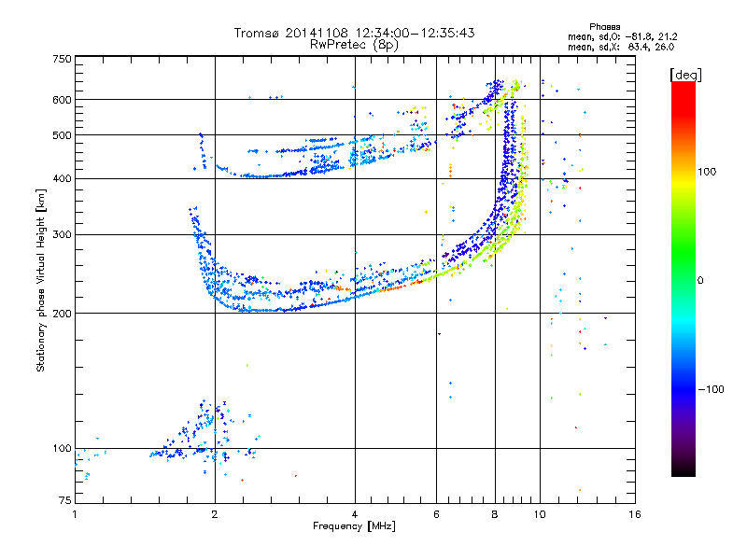
Task: Click the y-axis label '600'
Action: click(62, 100)
